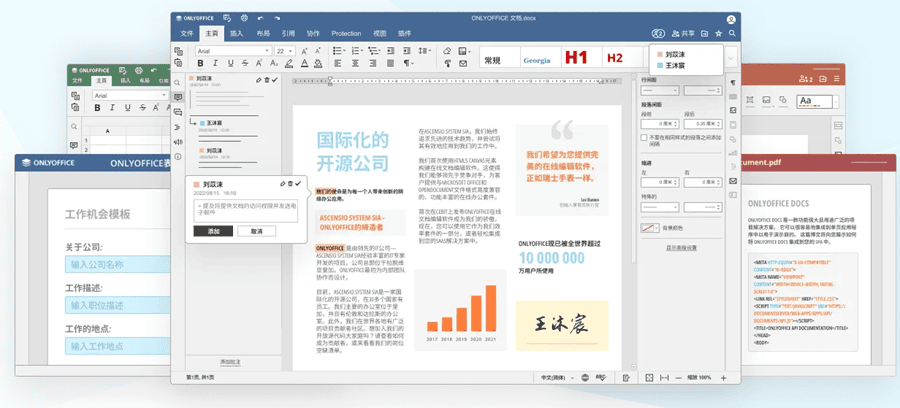The height and width of the screenshot is (408, 900).
Task: Delete the comment using trash icon
Action: [x=290, y=184]
